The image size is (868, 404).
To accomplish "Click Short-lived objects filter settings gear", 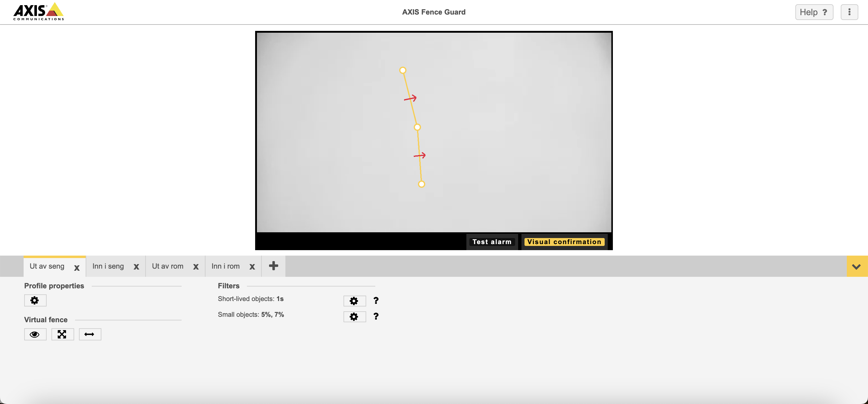I will pos(354,300).
